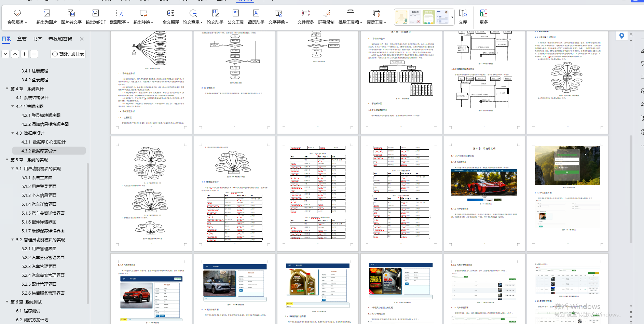
Task: Expand outline levels with plus button
Action: pos(25,54)
